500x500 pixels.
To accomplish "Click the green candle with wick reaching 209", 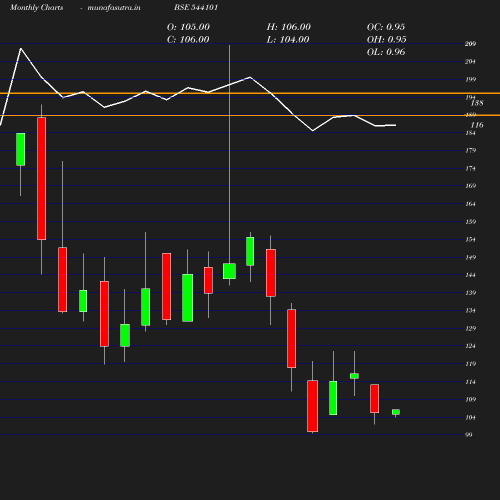I will pos(229,271).
